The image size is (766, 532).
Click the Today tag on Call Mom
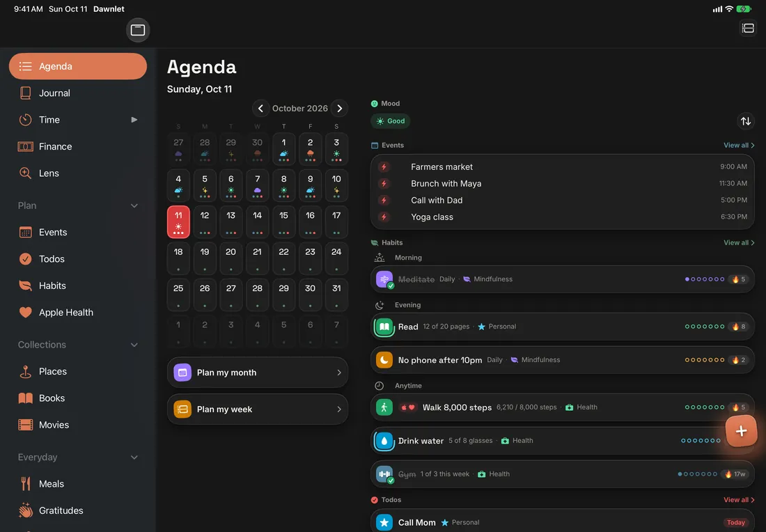point(735,522)
